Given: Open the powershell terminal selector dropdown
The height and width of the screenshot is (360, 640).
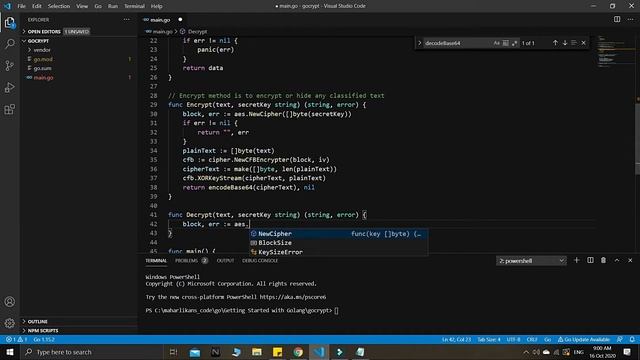Looking at the screenshot, I should [x=531, y=260].
